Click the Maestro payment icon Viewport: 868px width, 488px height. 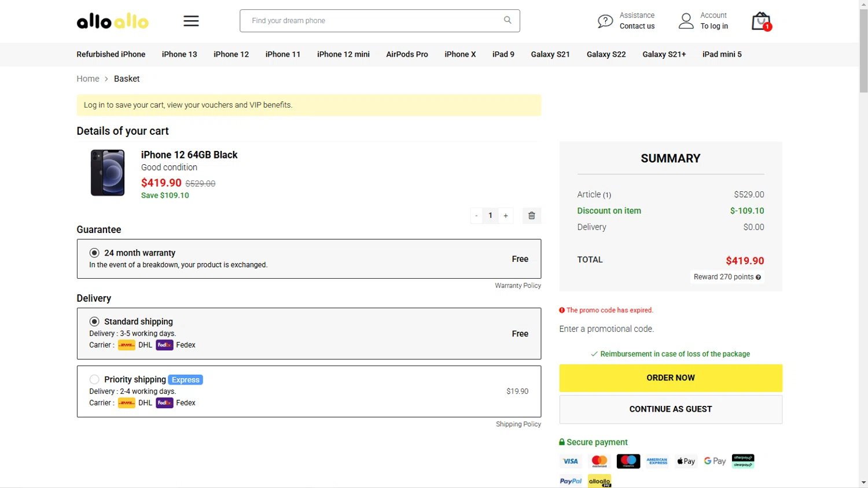coord(628,461)
